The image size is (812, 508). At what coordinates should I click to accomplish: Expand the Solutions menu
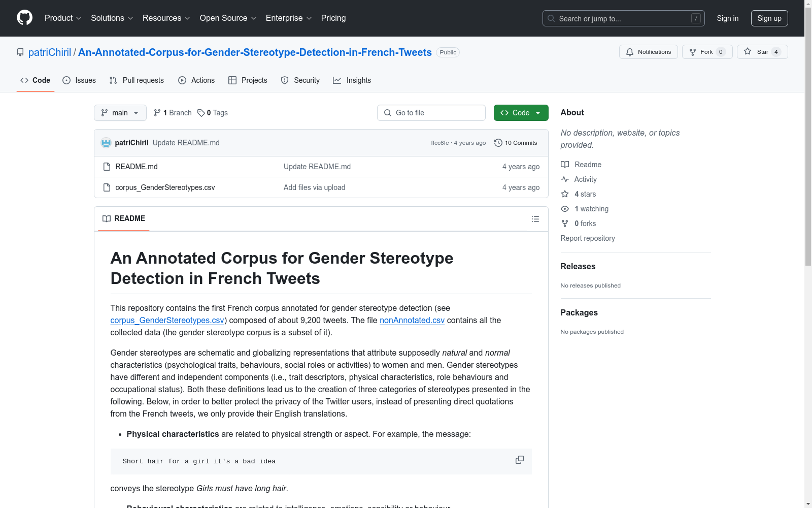(x=112, y=18)
